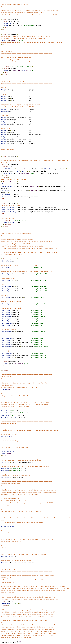Click the '# Prevent SSL cert warnings' heading

pos(10,483)
